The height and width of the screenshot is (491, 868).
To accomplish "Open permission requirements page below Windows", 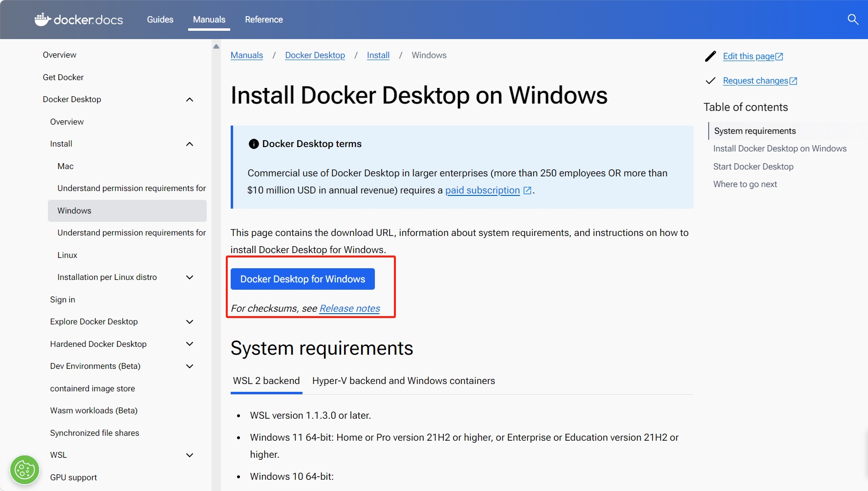I will pyautogui.click(x=131, y=233).
